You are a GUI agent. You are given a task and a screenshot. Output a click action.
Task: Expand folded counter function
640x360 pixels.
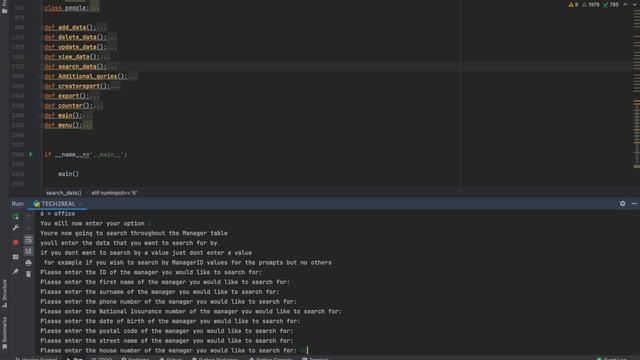pos(98,106)
